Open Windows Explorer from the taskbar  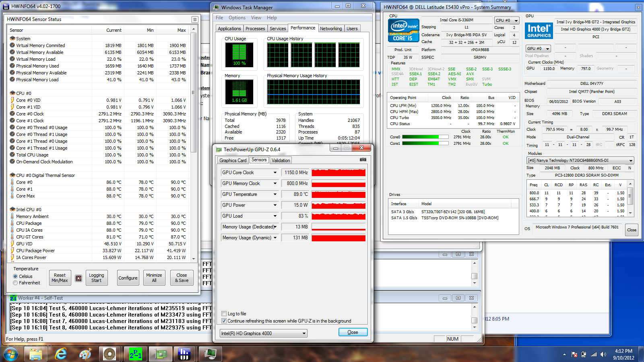36,354
